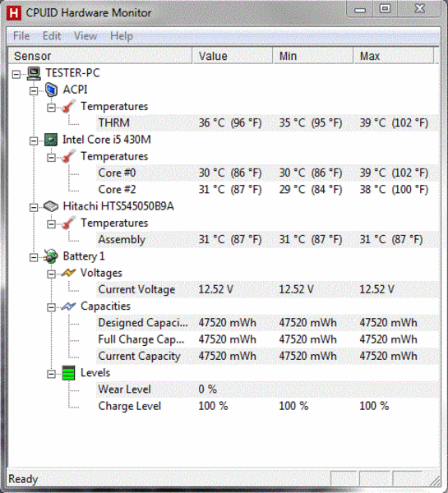Open the Edit menu
Image resolution: width=448 pixels, height=493 pixels.
(x=52, y=36)
